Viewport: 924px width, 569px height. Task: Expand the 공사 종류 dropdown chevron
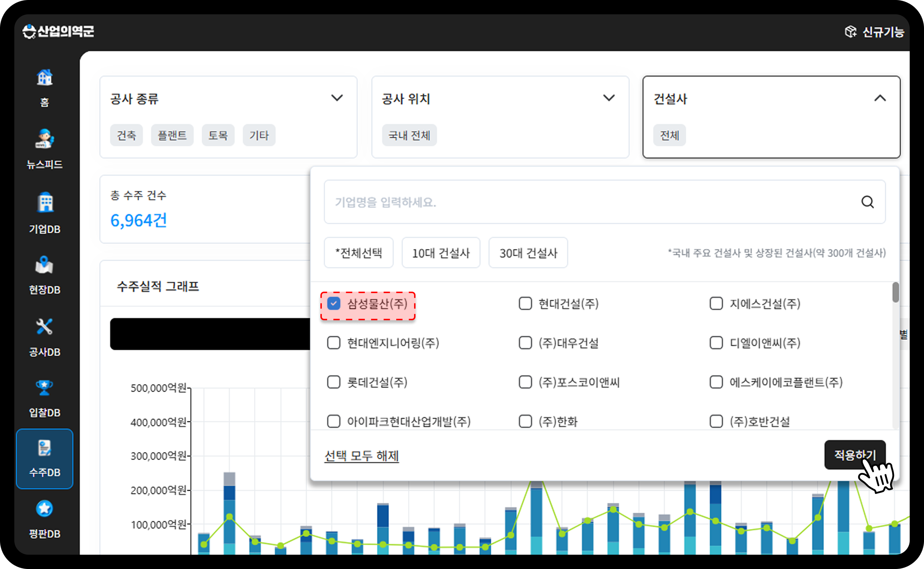[x=337, y=98]
